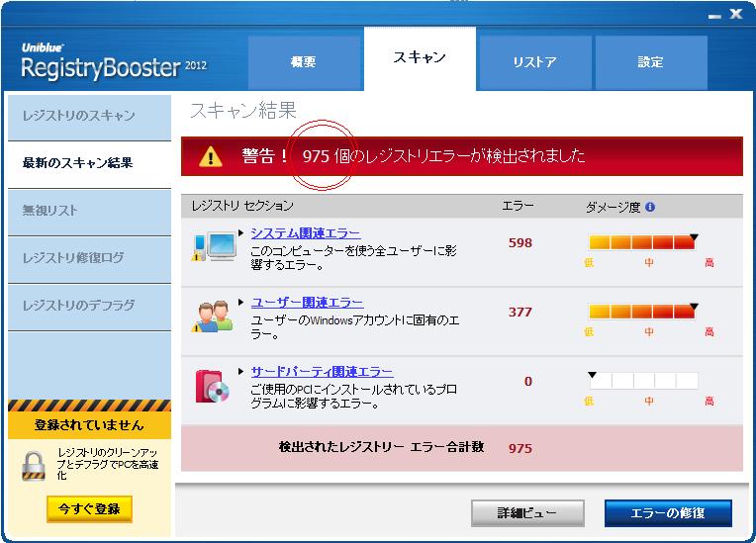Click the エラー column header

(x=518, y=206)
